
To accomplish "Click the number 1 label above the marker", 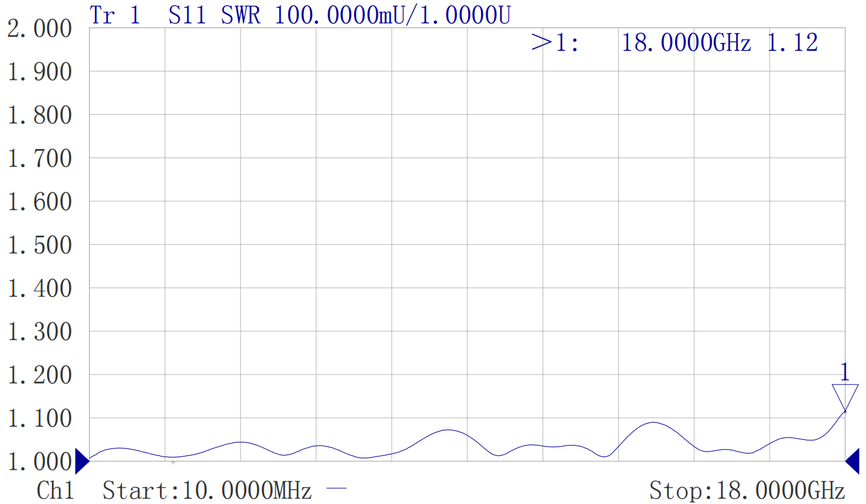I will pyautogui.click(x=845, y=372).
